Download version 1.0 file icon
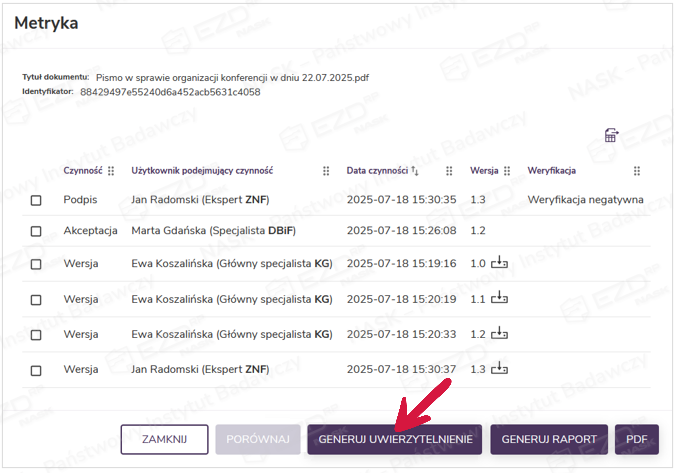 500,264
